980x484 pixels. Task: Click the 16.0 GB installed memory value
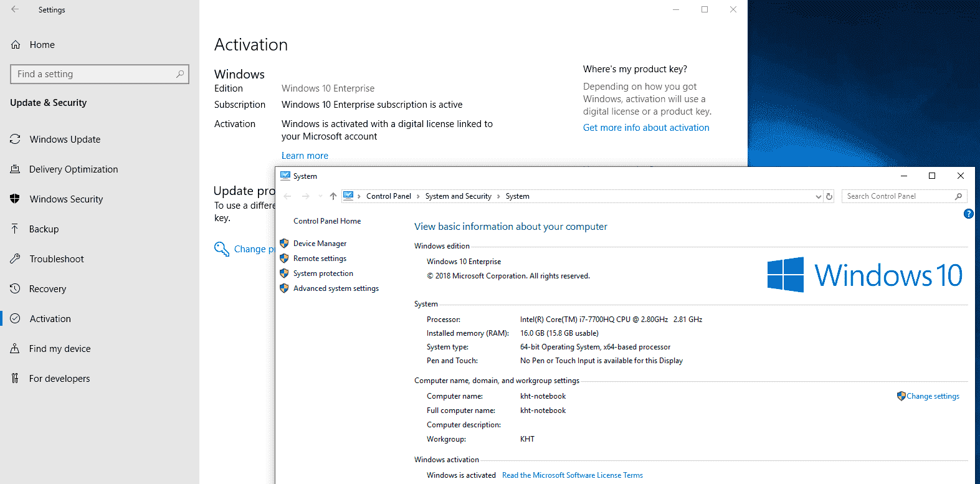click(559, 333)
